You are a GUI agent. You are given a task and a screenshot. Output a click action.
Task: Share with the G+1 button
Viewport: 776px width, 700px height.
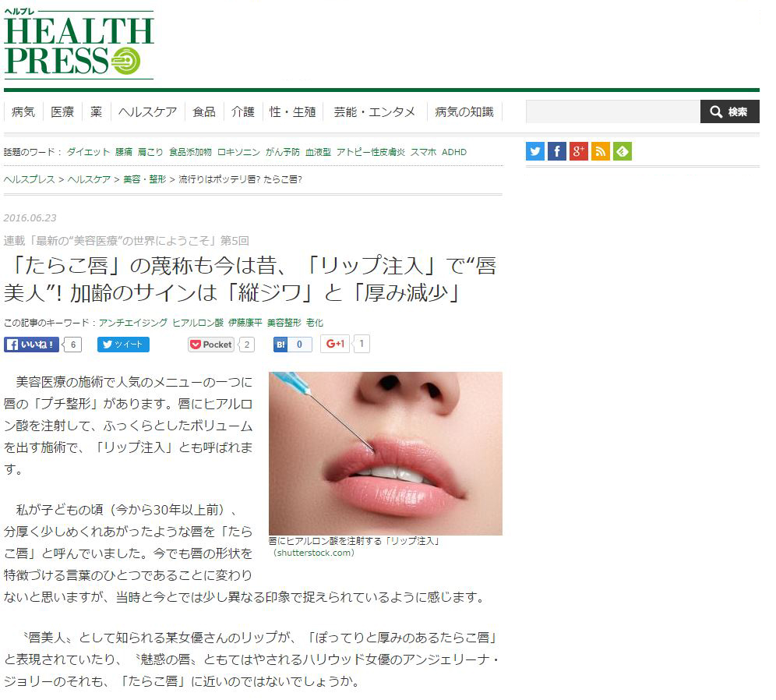coord(335,344)
